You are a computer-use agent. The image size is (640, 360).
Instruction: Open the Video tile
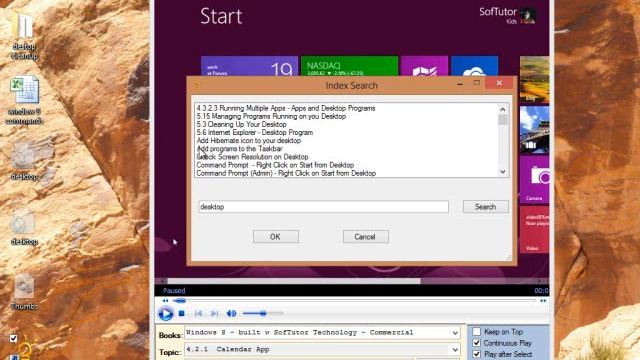(x=534, y=229)
